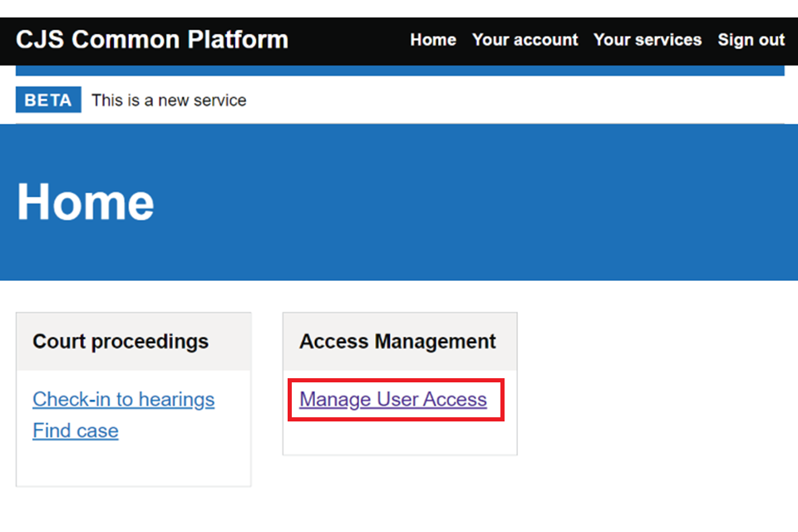Open the Find case link
The width and height of the screenshot is (798, 532).
coord(76,431)
